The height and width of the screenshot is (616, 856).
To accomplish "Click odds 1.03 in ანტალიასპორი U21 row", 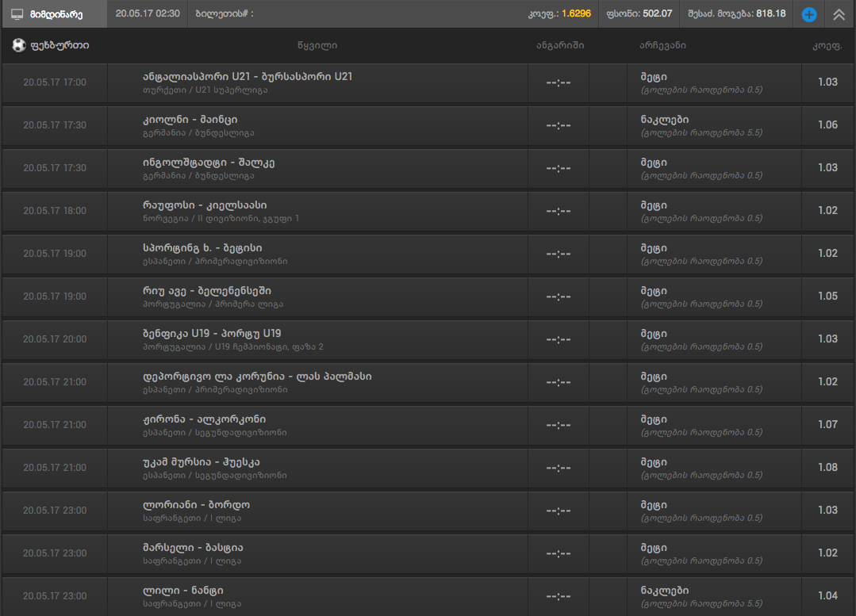I will 827,82.
